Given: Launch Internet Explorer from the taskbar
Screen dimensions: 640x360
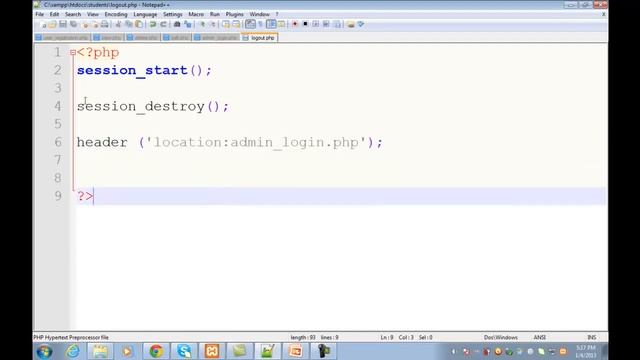Looking at the screenshot, I should (73, 351).
